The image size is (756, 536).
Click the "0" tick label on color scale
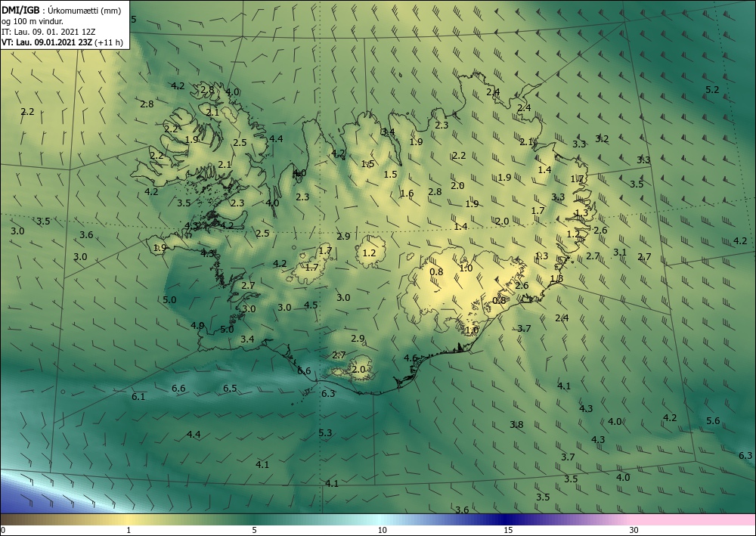tap(3, 530)
